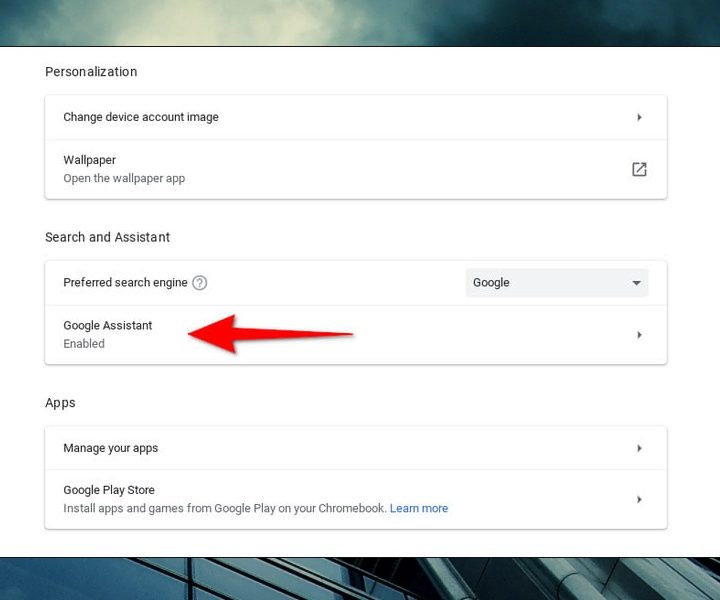Image resolution: width=720 pixels, height=600 pixels.
Task: Click the help icon beside Preferred search engine
Action: click(199, 283)
